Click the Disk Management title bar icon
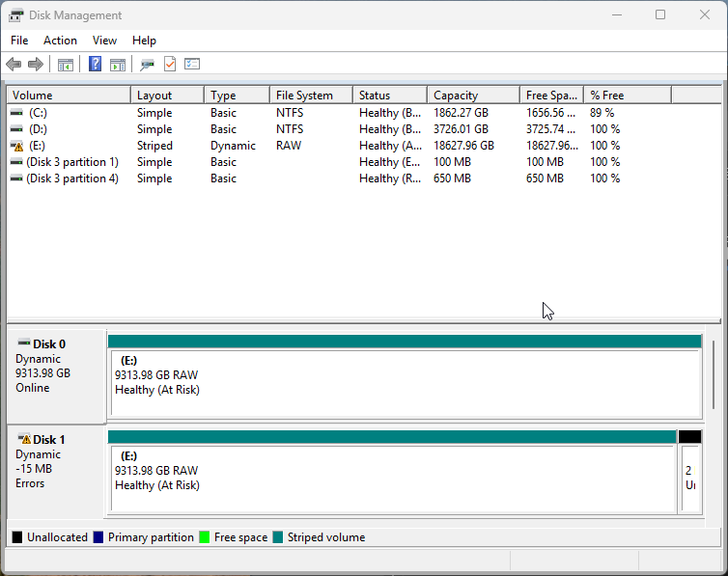Viewport: 728px width, 576px height. [x=15, y=15]
